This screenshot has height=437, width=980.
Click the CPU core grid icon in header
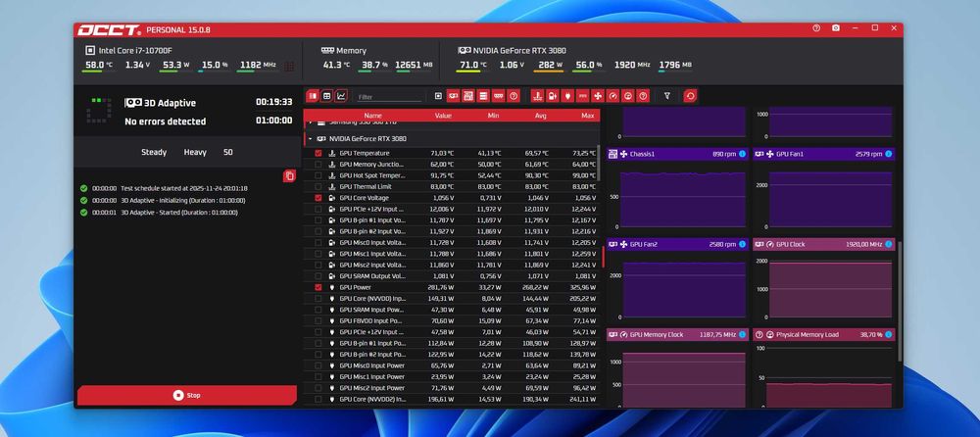[289, 65]
